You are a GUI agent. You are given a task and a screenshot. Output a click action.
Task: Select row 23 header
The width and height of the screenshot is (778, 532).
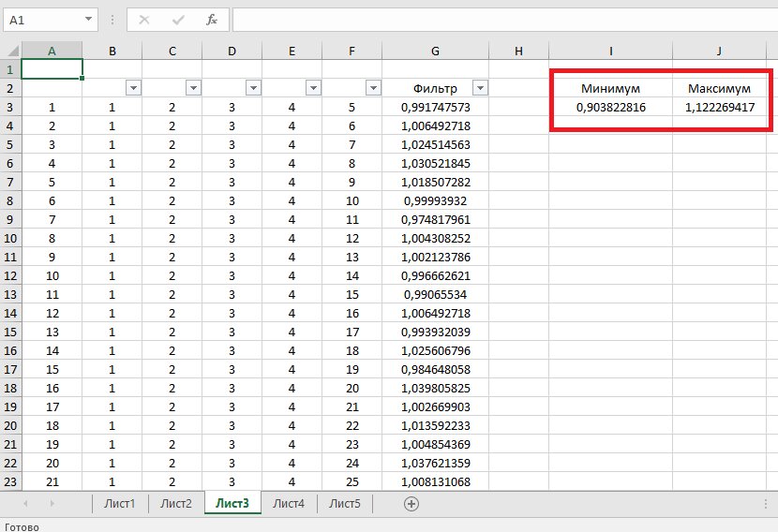[x=10, y=481]
